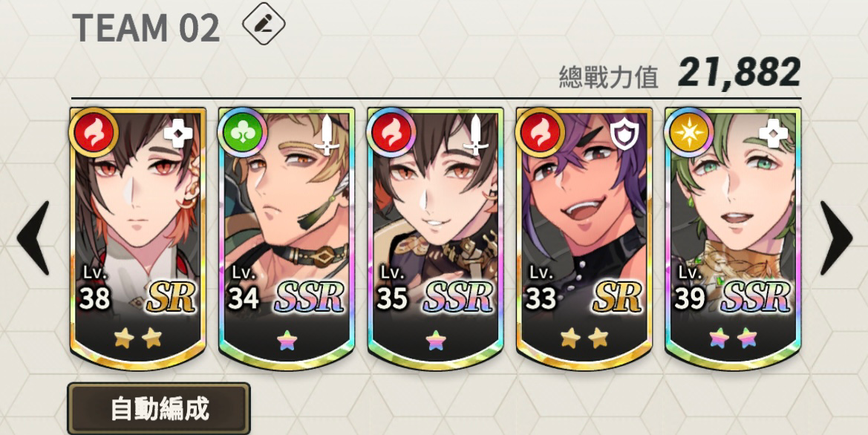
Task: Open the Lv. 38 SR character card
Action: tap(138, 238)
